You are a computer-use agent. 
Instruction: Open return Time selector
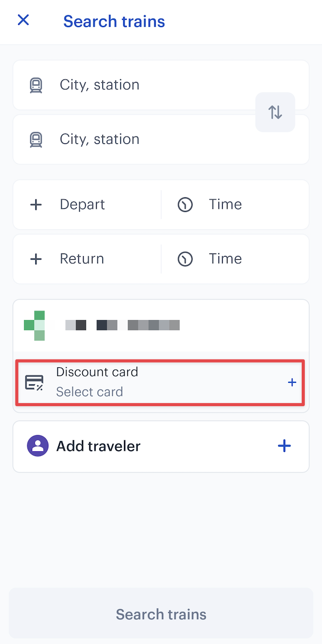[x=235, y=259]
